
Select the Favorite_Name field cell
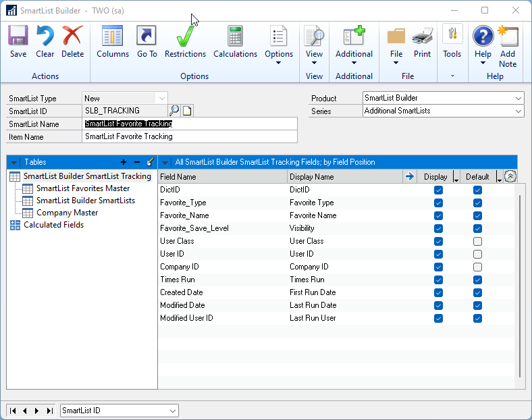[x=184, y=215]
